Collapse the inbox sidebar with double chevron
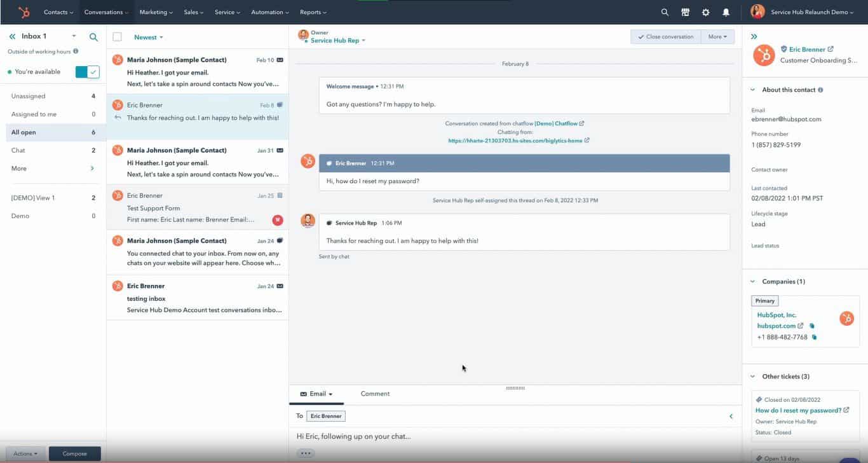The width and height of the screenshot is (868, 463). pyautogui.click(x=12, y=37)
